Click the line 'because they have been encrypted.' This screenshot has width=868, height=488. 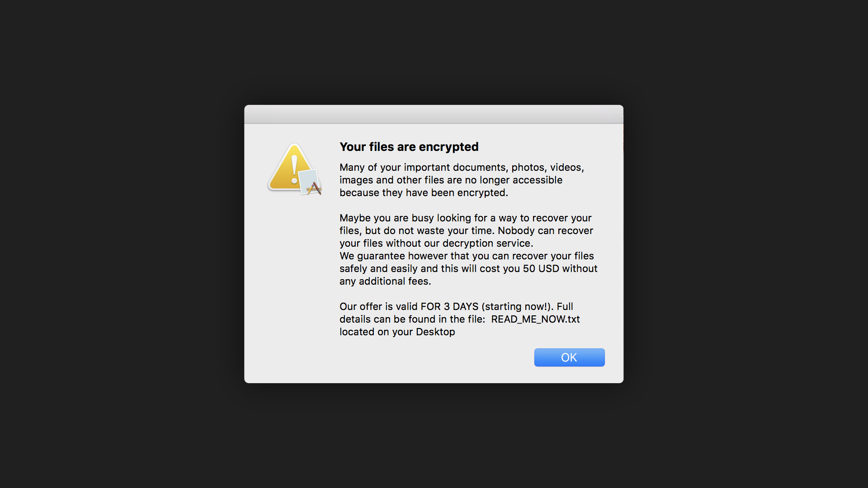point(424,192)
